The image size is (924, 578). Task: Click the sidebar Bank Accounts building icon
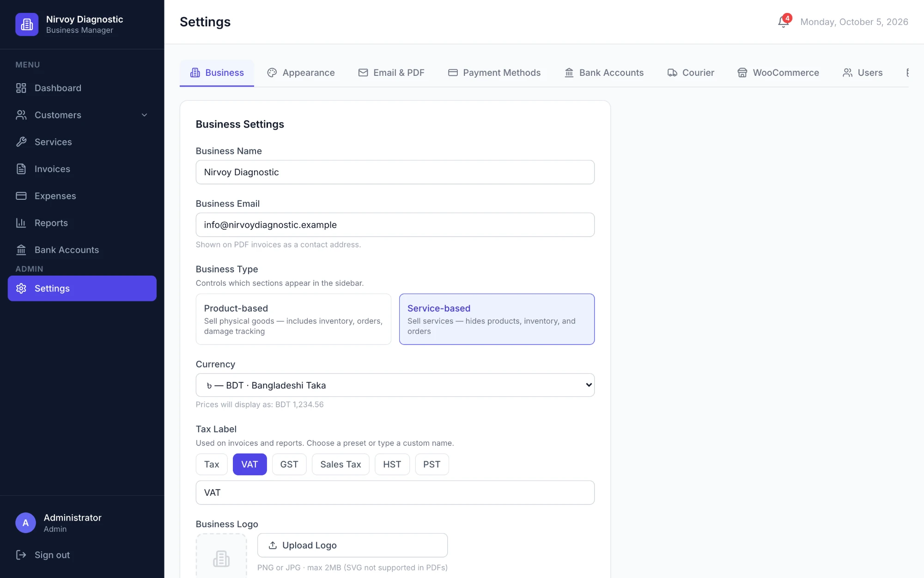click(21, 250)
